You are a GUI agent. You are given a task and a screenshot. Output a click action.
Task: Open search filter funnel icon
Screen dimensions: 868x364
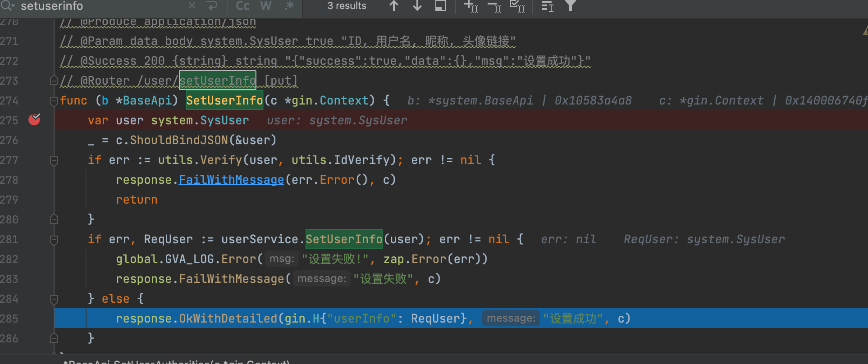571,6
